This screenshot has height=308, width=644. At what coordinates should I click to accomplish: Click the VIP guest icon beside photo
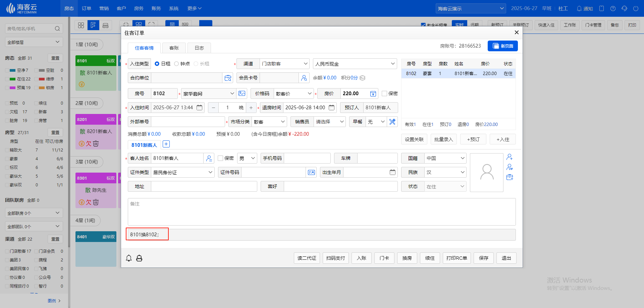coord(509,167)
